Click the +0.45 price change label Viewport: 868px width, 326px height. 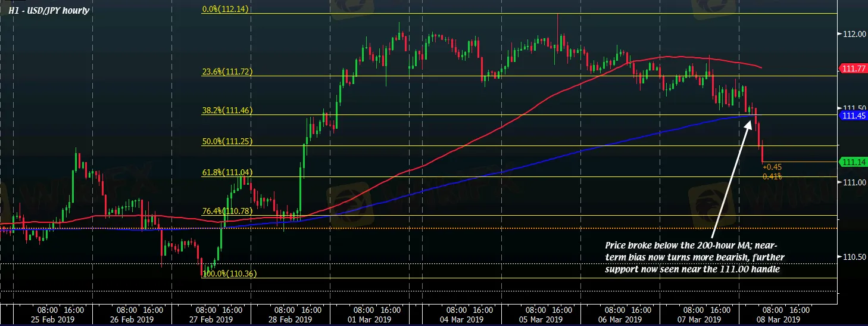click(772, 167)
